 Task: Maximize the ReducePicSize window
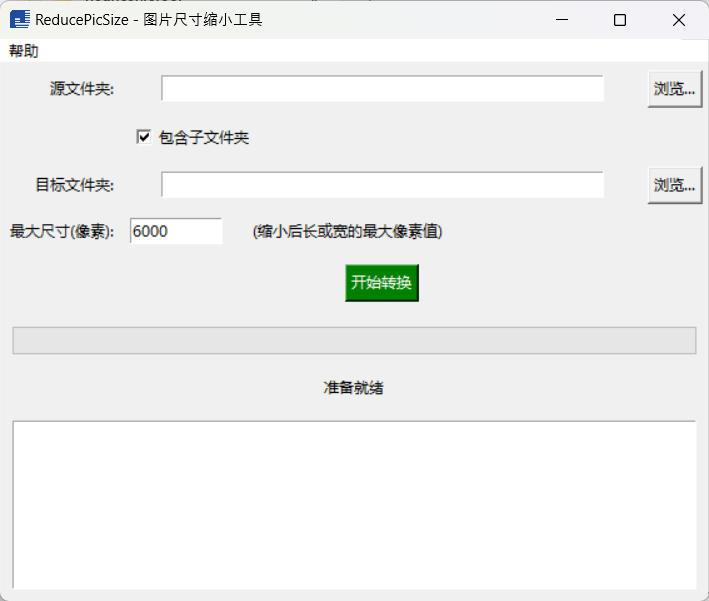620,19
